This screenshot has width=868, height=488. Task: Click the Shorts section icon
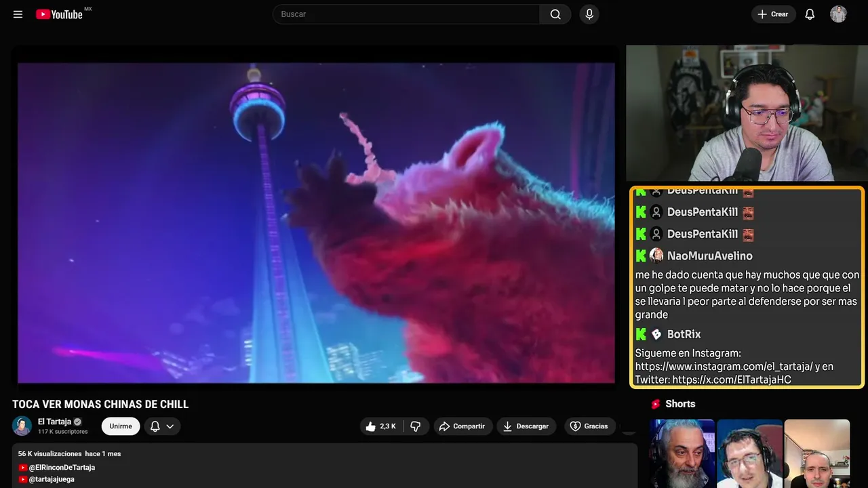(656, 404)
